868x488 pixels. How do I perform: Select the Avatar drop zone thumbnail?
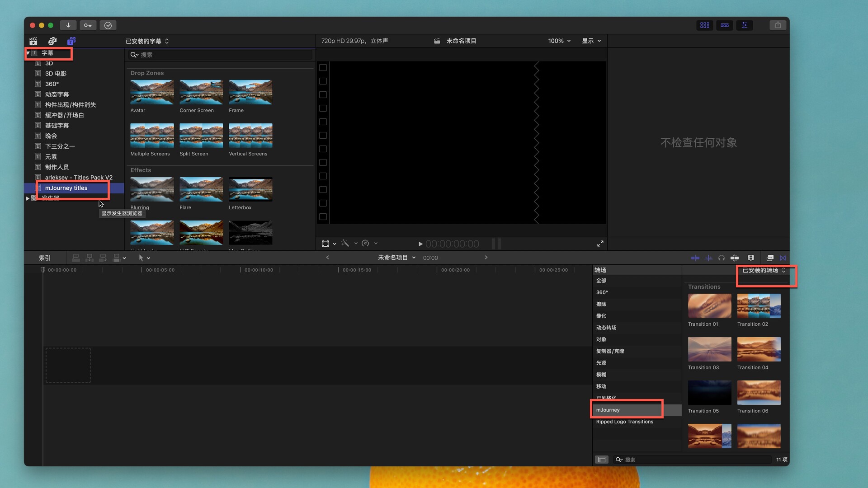coord(152,92)
